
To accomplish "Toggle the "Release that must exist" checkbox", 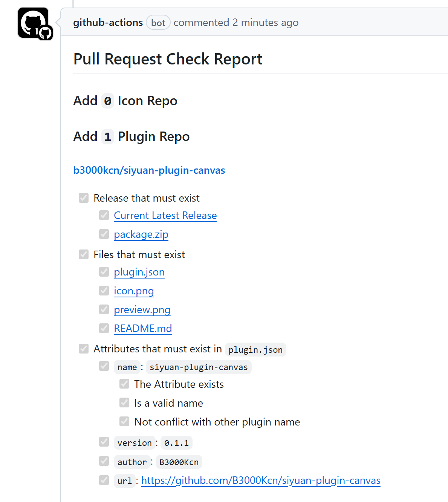I will [84, 198].
